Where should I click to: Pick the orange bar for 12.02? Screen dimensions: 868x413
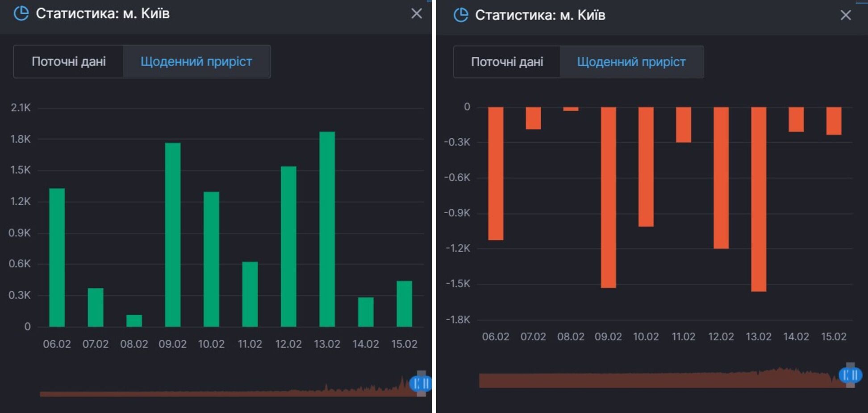coord(721,177)
